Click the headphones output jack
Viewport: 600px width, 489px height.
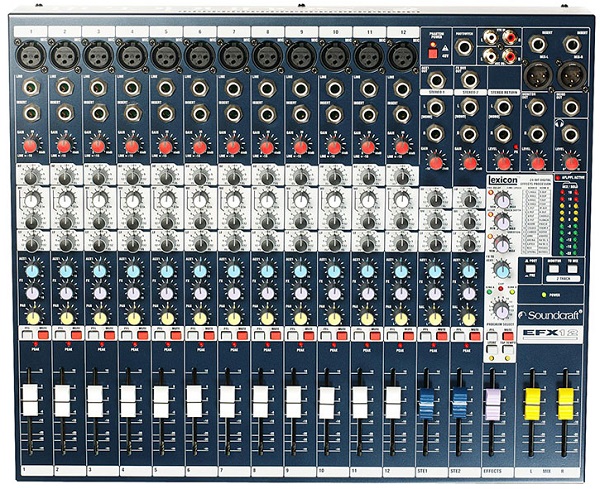[x=571, y=134]
